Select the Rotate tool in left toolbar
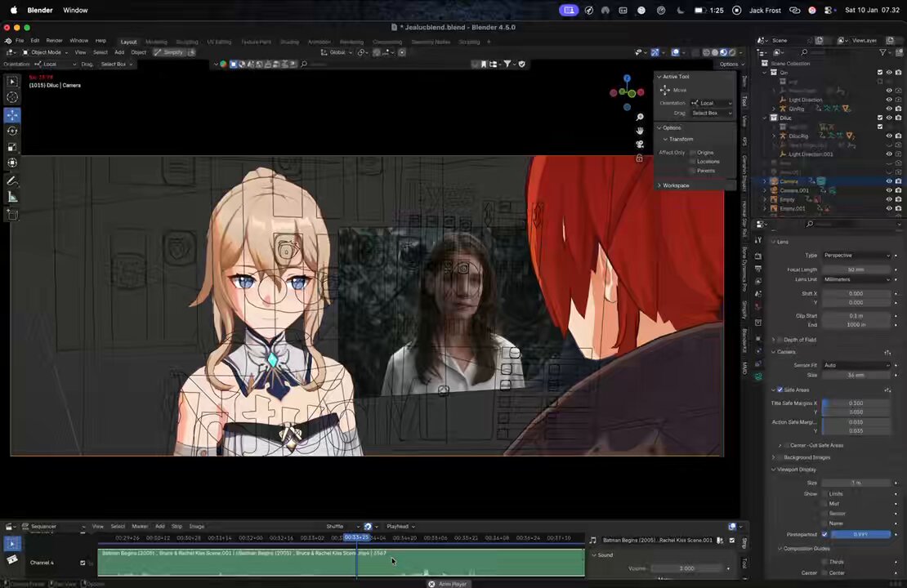 tap(12, 131)
